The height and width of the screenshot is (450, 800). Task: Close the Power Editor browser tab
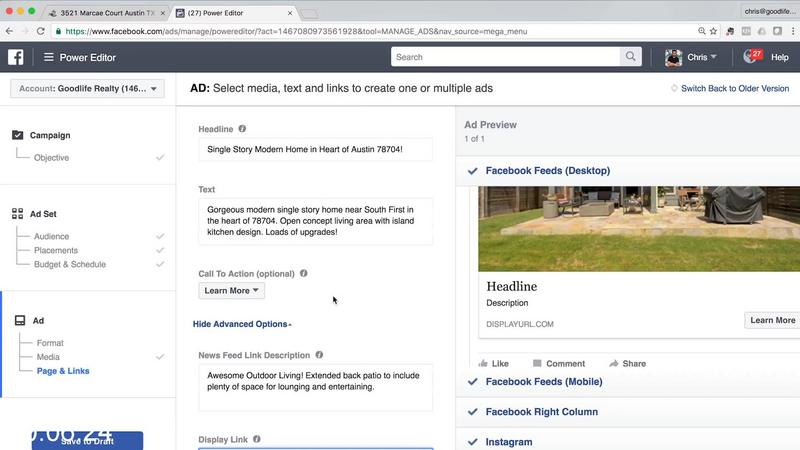pos(290,13)
